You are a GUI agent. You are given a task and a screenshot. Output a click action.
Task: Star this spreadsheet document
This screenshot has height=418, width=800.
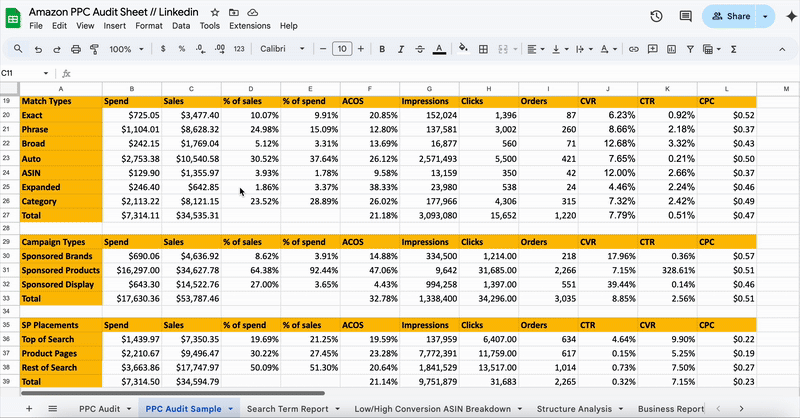215,11
